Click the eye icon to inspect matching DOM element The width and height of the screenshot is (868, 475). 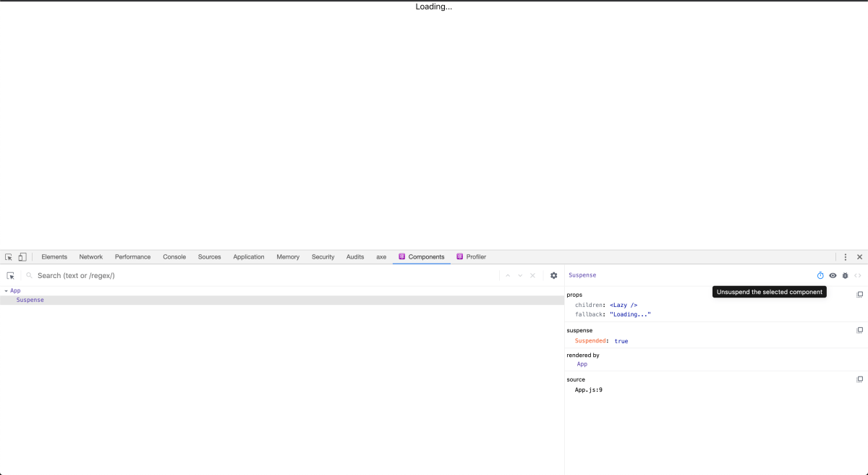click(x=833, y=275)
